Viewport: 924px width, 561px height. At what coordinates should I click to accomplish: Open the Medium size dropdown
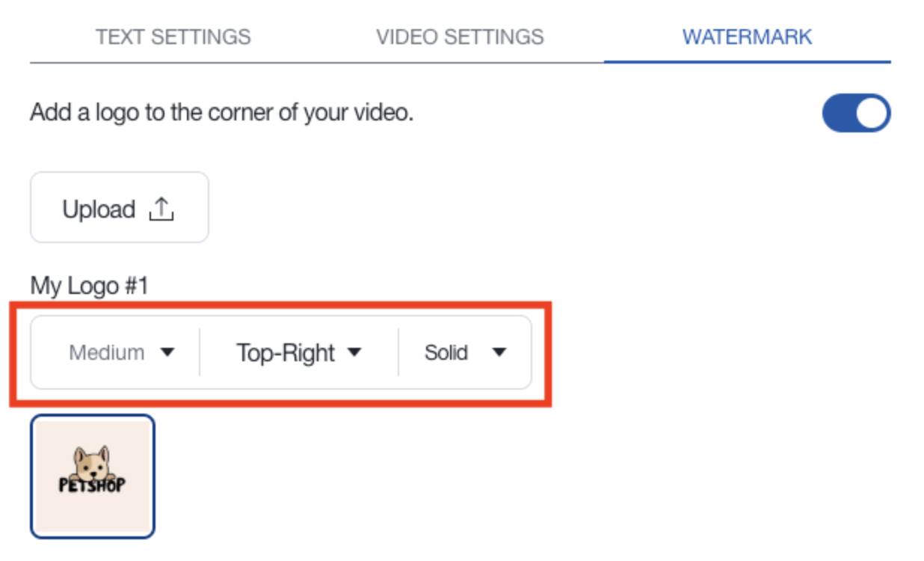(121, 352)
